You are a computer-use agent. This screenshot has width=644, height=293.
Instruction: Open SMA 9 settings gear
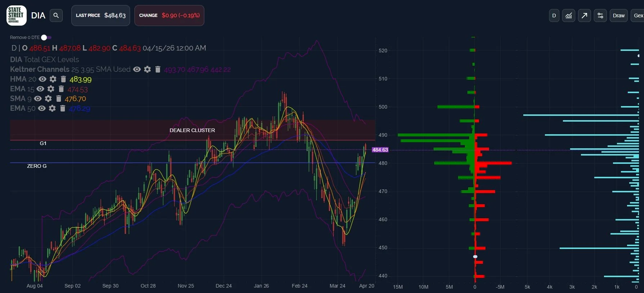pos(48,99)
